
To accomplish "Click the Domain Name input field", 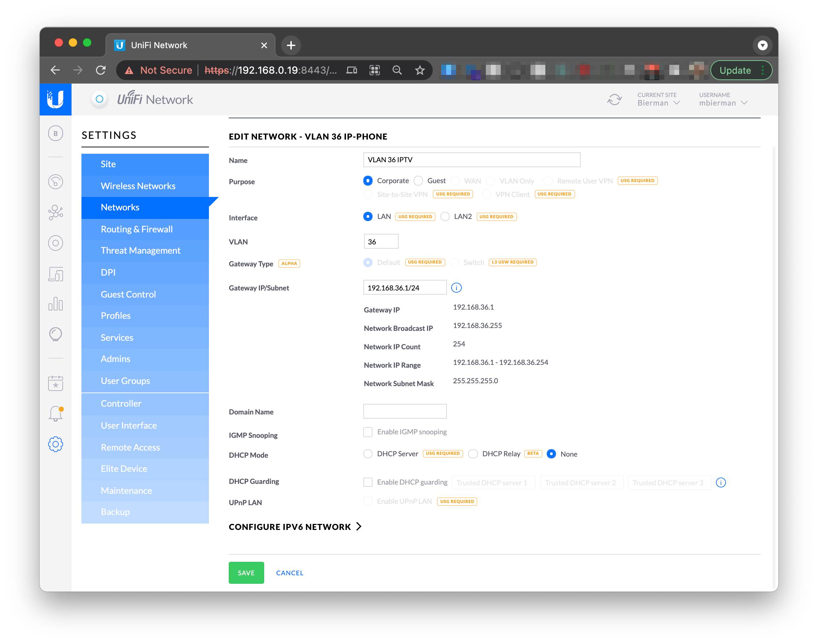I will 404,411.
